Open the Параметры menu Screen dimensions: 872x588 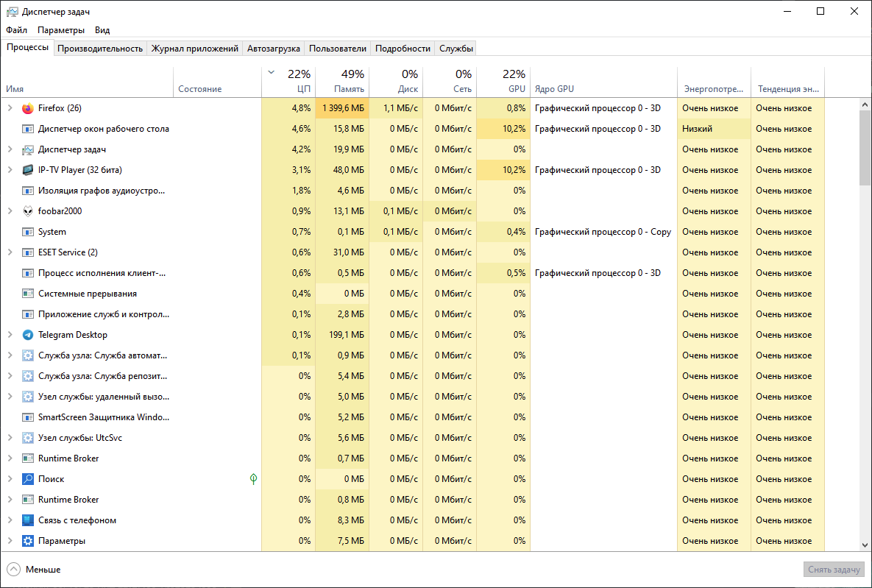click(x=61, y=30)
